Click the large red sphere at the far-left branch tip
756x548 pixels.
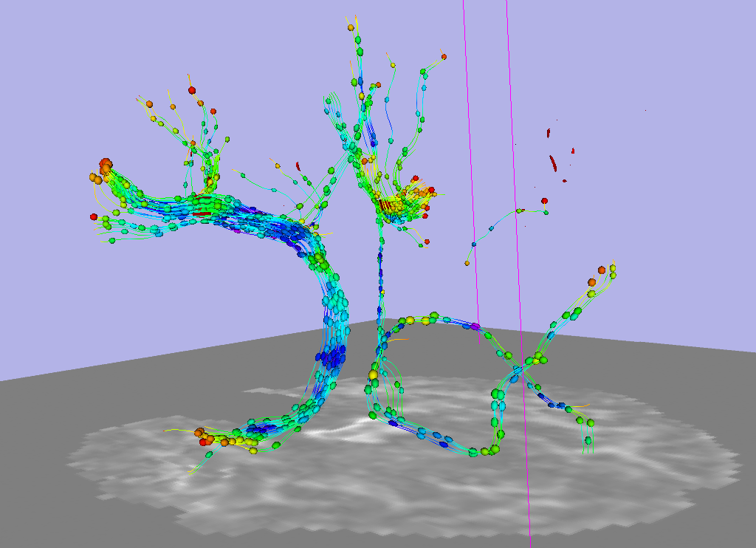tap(105, 163)
